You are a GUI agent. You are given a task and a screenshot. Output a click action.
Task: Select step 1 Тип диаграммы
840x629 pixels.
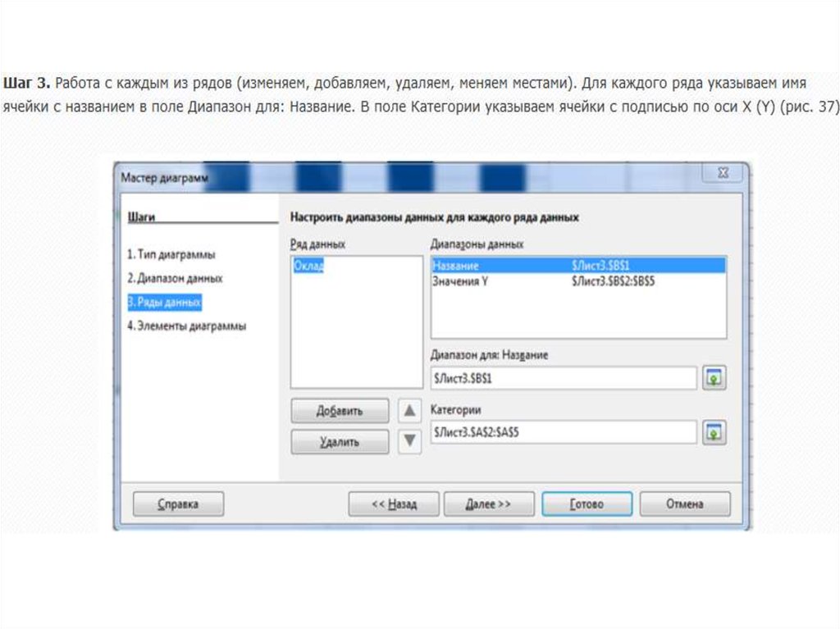coord(171,255)
